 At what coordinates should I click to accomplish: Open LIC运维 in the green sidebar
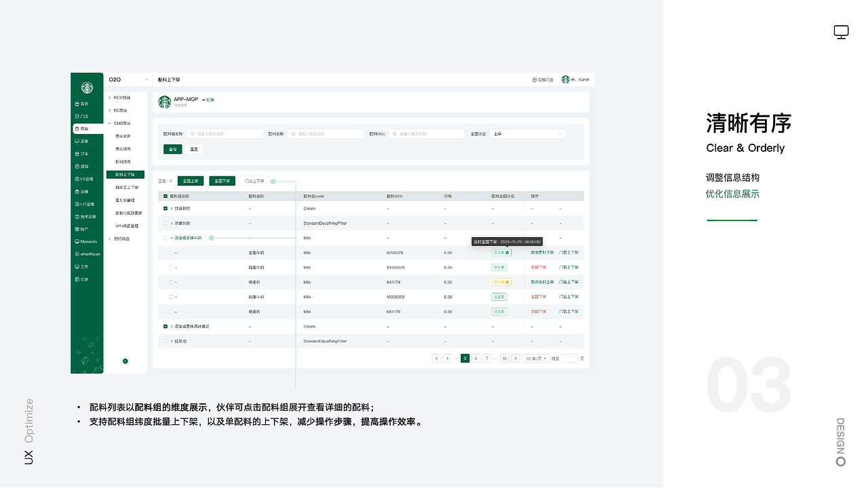point(85,204)
